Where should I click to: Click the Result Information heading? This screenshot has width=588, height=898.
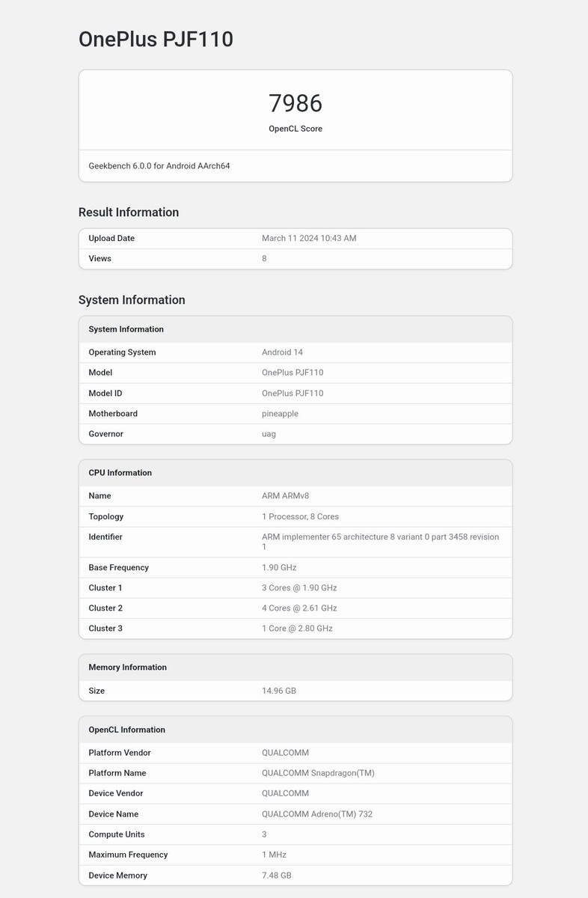(x=129, y=213)
